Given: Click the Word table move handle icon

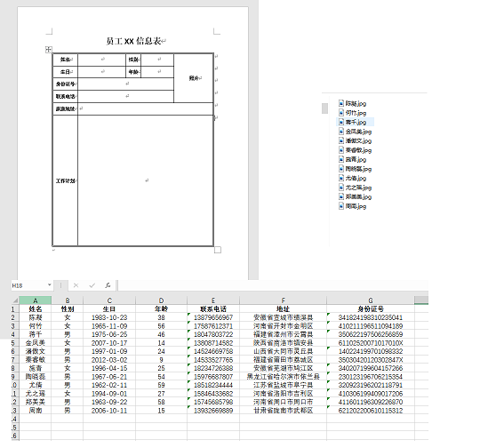Looking at the screenshot, I should [49, 49].
